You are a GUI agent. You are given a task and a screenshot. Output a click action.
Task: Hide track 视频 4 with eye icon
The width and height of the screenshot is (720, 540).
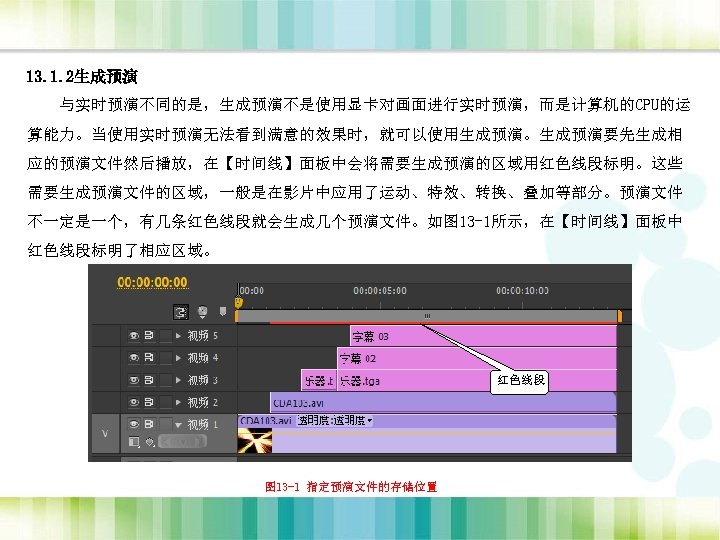[134, 358]
